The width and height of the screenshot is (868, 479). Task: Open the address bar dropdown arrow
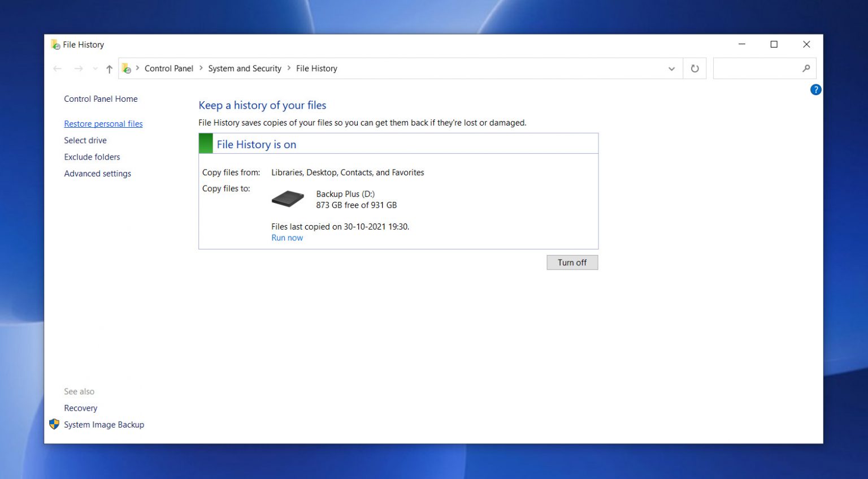point(671,68)
